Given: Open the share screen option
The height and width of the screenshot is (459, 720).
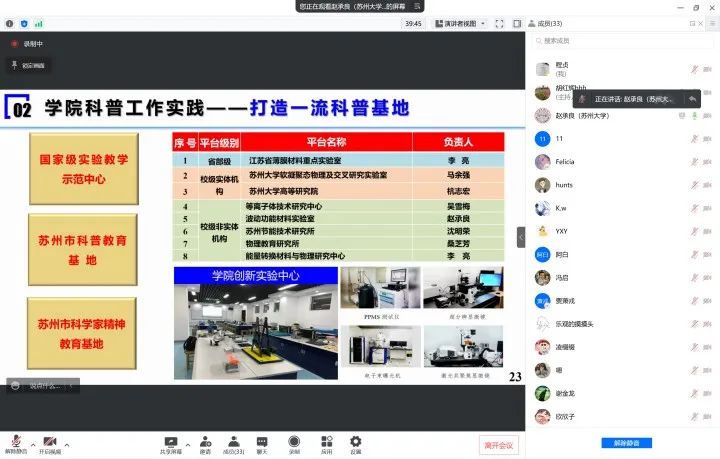Looking at the screenshot, I should pos(170,441).
